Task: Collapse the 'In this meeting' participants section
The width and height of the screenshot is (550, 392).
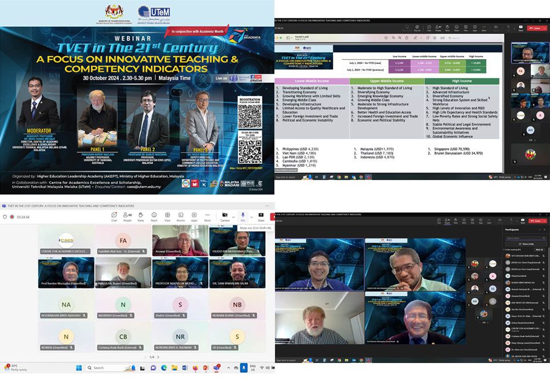Action: [505, 249]
